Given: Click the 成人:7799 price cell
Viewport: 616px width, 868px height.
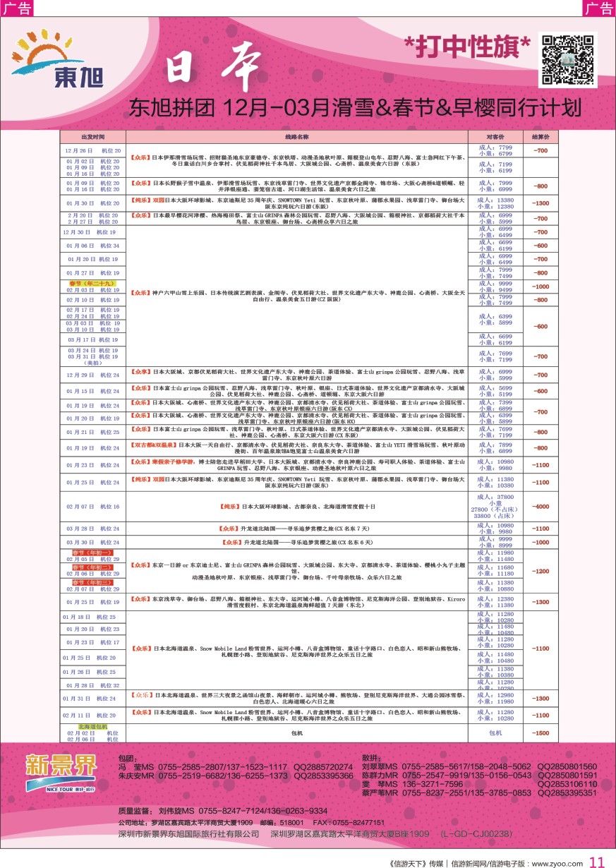Looking at the screenshot, I should 495,150.
